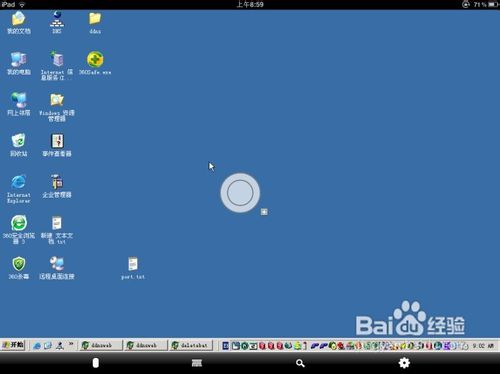Click the Start (开始) button
This screenshot has width=500, height=374.
pyautogui.click(x=13, y=345)
